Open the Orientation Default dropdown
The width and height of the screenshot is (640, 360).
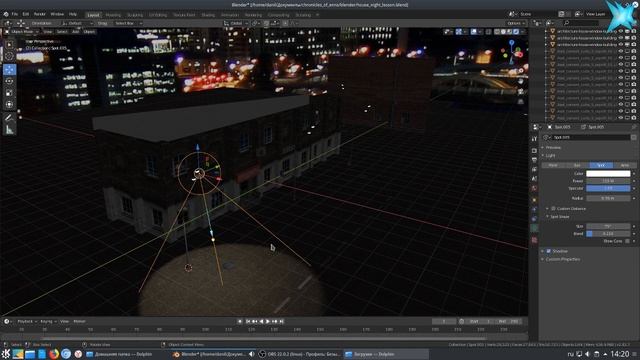pos(78,23)
